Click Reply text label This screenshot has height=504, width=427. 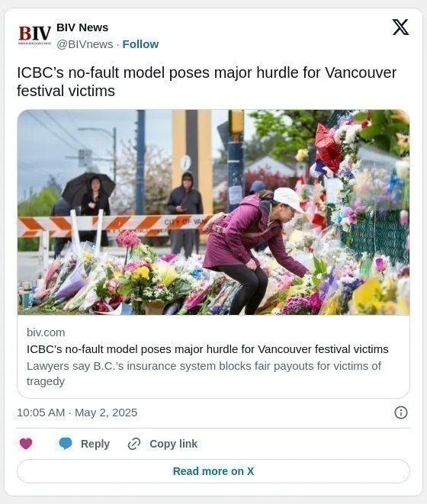tap(95, 444)
